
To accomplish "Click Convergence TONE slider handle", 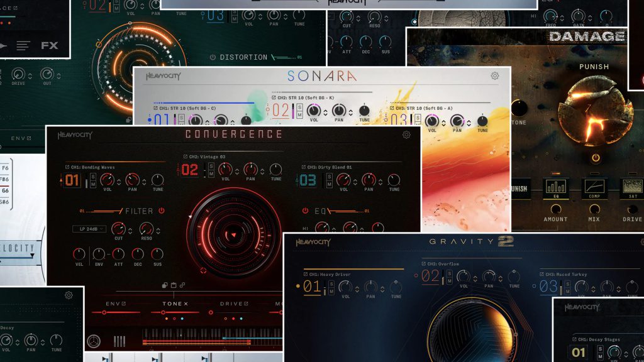I will tap(163, 313).
